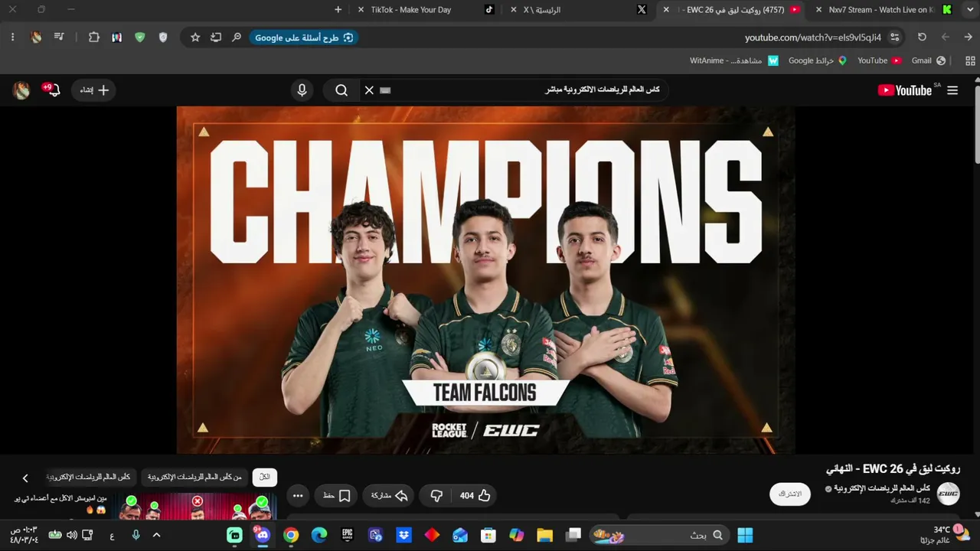Open Dropbox from the taskbar
This screenshot has width=980, height=551.
pyautogui.click(x=403, y=535)
